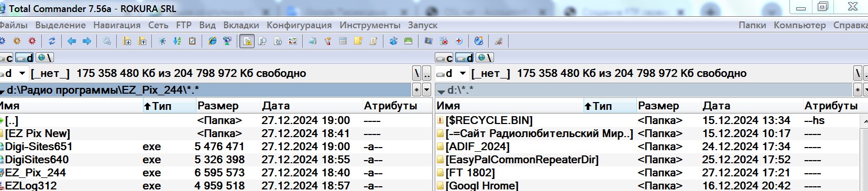Switch to document list view mode
Image resolution: width=868 pixels, height=191 pixels.
tap(278, 41)
